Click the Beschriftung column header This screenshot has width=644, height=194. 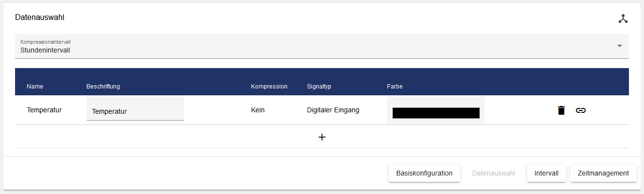tap(103, 87)
